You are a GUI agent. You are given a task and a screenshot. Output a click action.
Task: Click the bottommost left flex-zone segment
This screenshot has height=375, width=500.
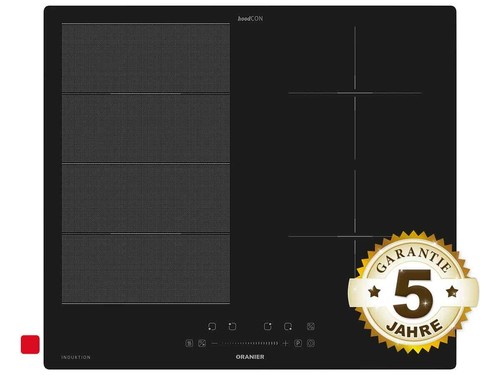pyautogui.click(x=146, y=269)
